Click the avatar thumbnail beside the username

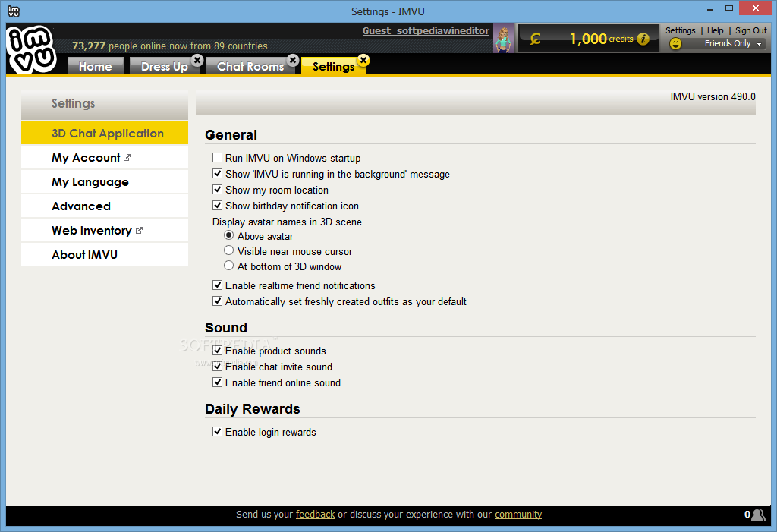[x=504, y=38]
